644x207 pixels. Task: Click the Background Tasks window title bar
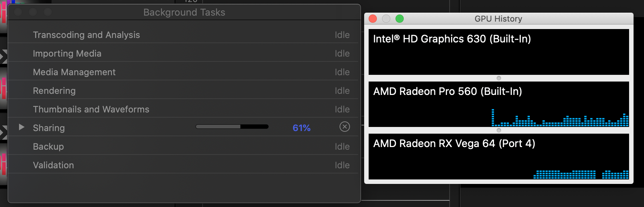184,12
